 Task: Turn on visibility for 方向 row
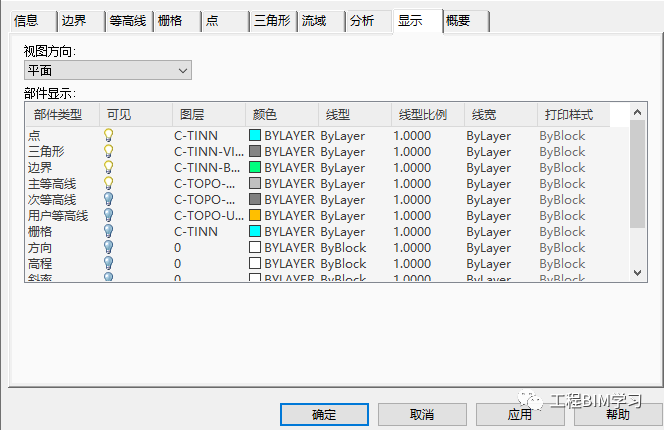[108, 247]
